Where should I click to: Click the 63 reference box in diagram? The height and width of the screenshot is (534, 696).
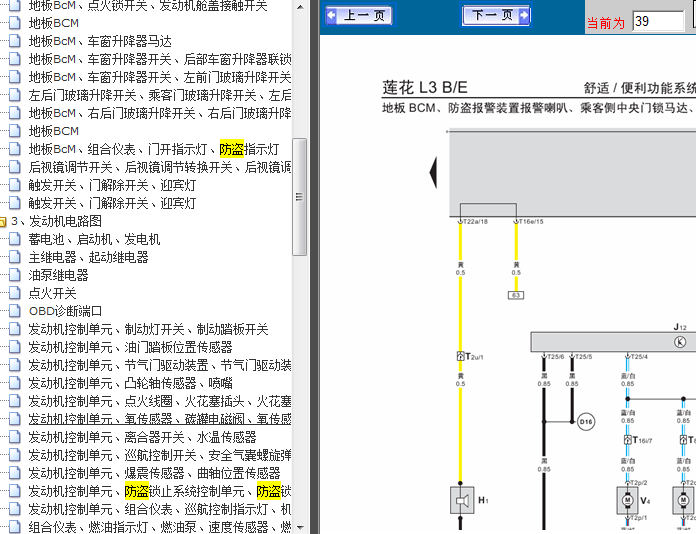pyautogui.click(x=516, y=295)
